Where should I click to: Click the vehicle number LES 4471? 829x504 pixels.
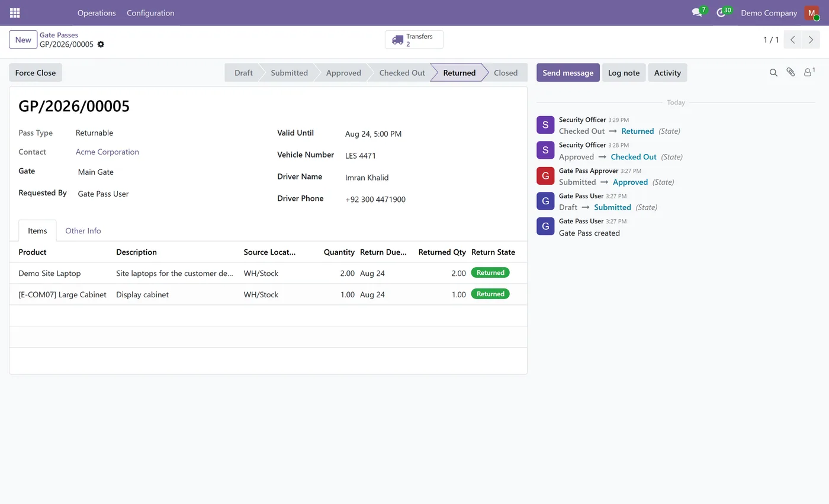(361, 156)
